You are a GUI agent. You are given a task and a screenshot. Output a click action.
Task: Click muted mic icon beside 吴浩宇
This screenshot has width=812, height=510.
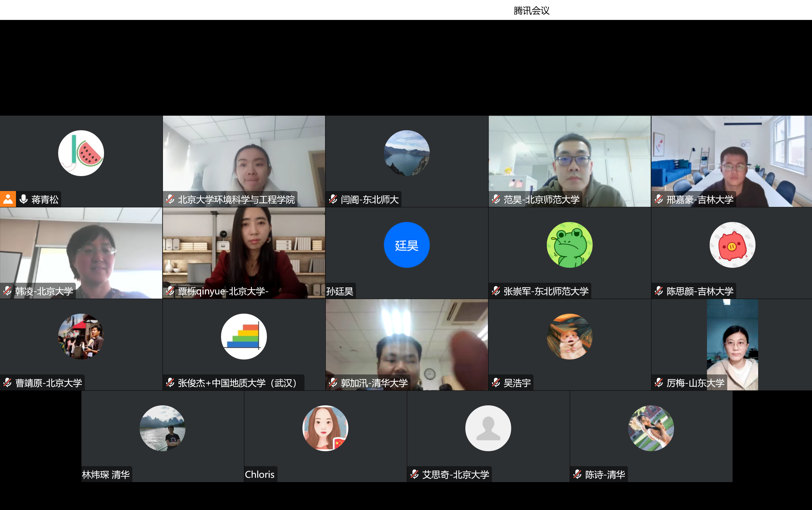pyautogui.click(x=496, y=383)
